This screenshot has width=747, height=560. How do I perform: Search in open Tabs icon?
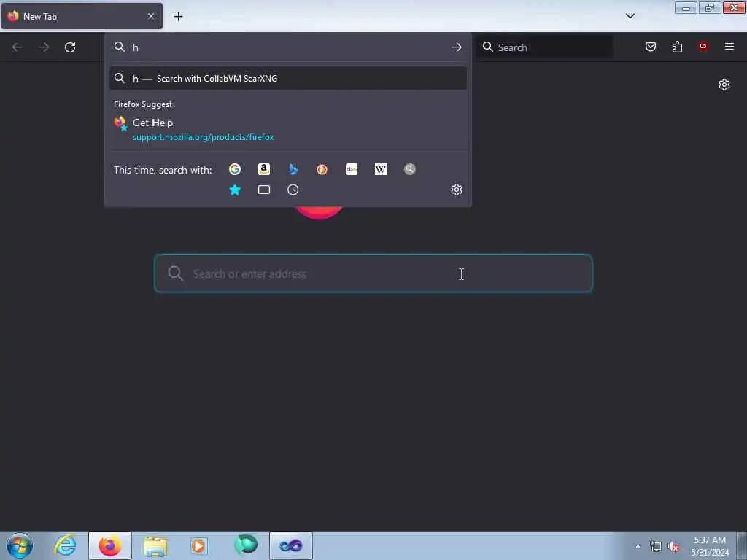pyautogui.click(x=264, y=190)
